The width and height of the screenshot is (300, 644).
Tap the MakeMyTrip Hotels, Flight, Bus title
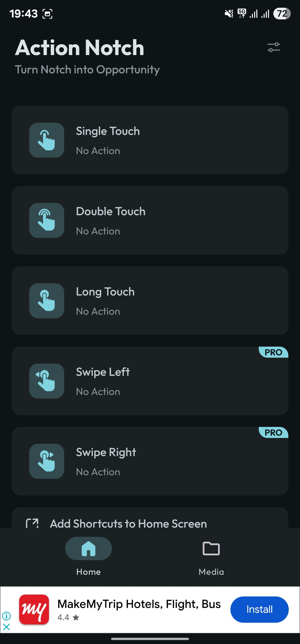139,604
